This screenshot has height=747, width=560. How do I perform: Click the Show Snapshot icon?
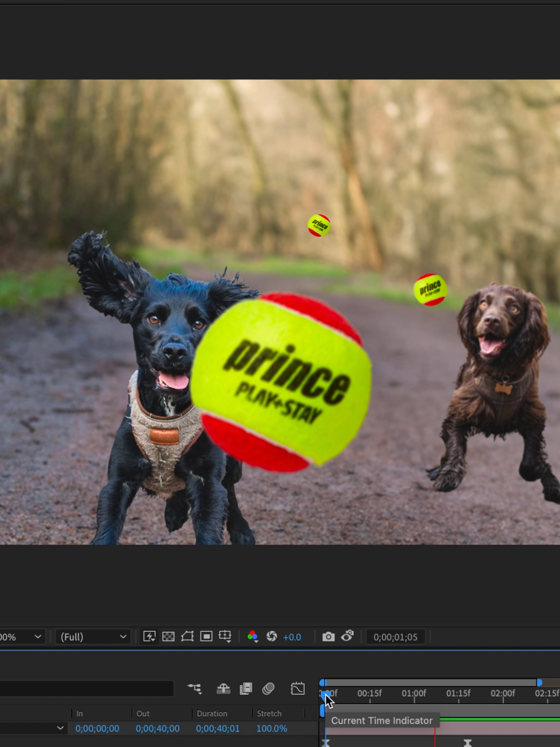347,636
